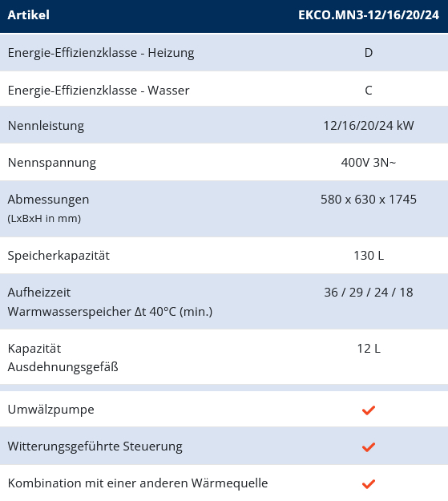This screenshot has width=448, height=501.
Task: Click checkmark beside Kombination mit einer anderen Wärmequelle
Action: click(369, 483)
